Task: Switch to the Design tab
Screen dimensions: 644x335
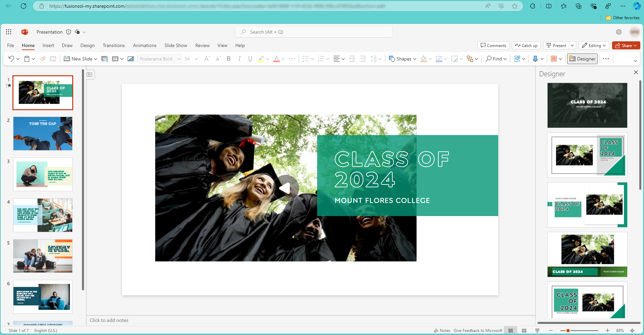Action: (x=87, y=45)
